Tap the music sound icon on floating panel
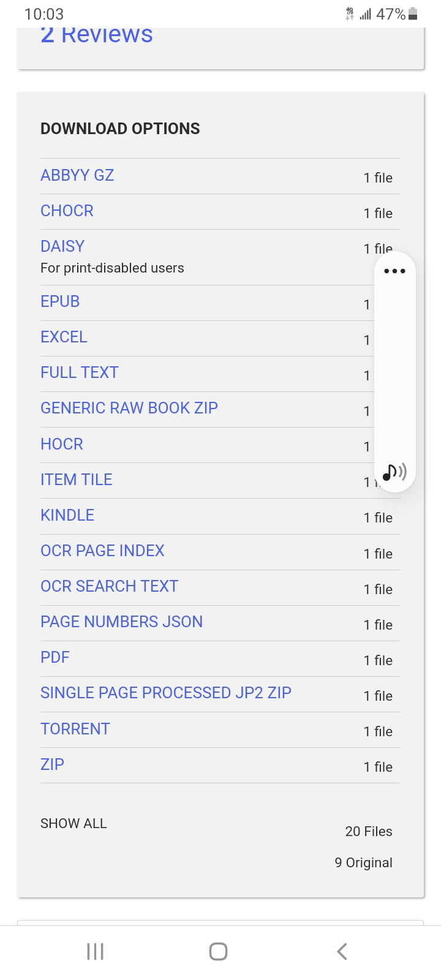The height and width of the screenshot is (980, 441). tap(394, 472)
